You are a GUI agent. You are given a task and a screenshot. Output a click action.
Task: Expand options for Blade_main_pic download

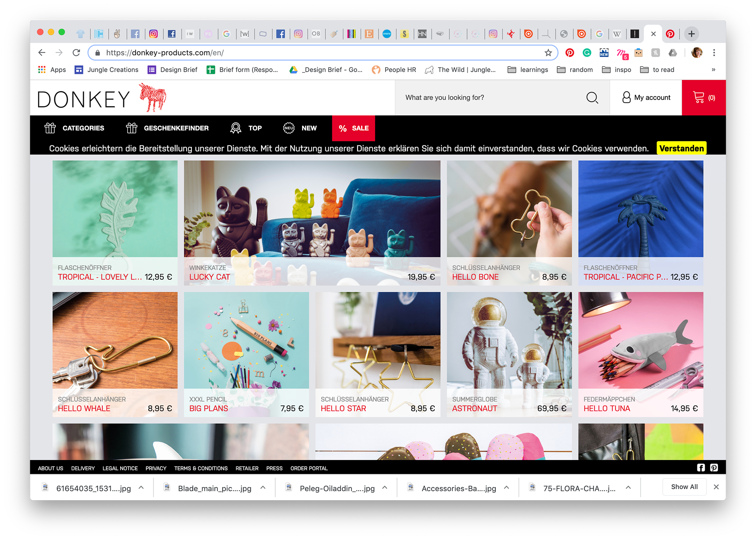263,488
